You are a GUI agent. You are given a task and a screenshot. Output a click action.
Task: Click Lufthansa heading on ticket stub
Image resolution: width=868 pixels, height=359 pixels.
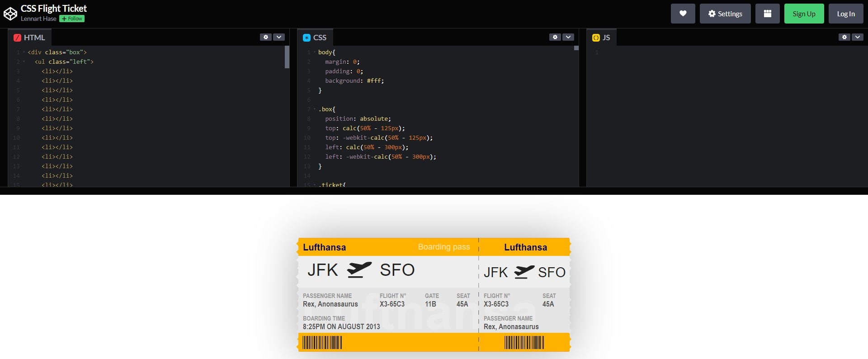click(525, 247)
